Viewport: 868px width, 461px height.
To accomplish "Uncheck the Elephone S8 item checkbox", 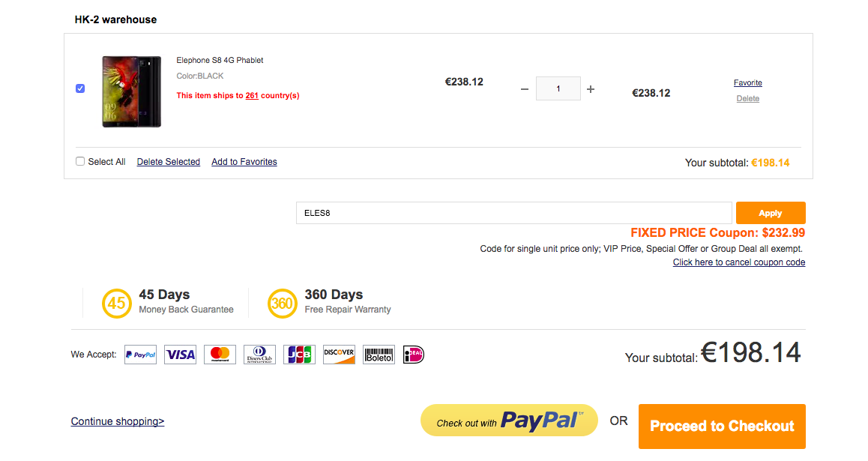I will [80, 88].
